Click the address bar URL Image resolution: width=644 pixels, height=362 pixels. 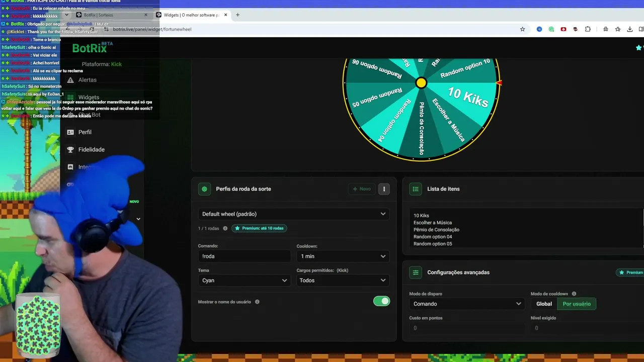pyautogui.click(x=152, y=29)
